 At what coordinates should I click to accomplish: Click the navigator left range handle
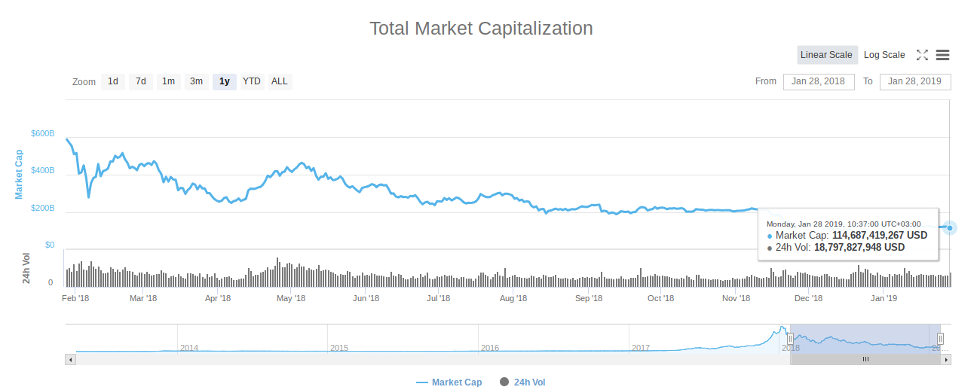tap(790, 339)
